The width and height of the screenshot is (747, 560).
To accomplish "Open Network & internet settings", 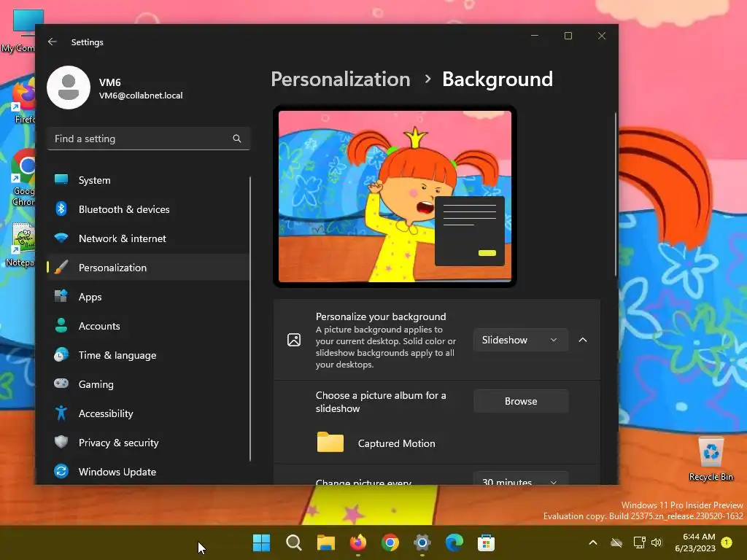I will pos(148,238).
